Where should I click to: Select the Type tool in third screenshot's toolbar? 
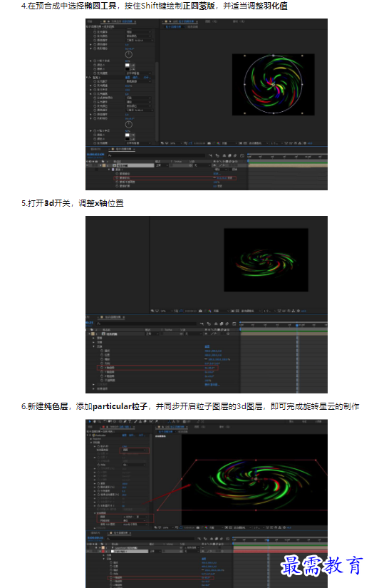point(130,421)
